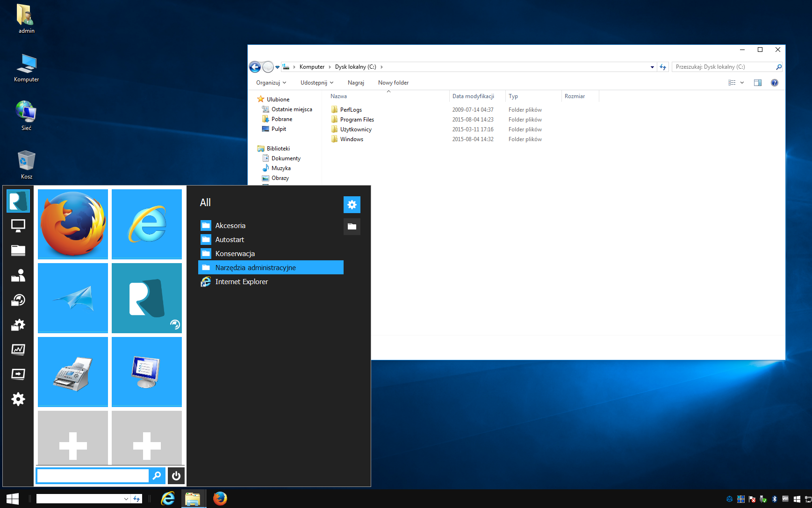Add a tile using the first plus placeholder

(73, 438)
